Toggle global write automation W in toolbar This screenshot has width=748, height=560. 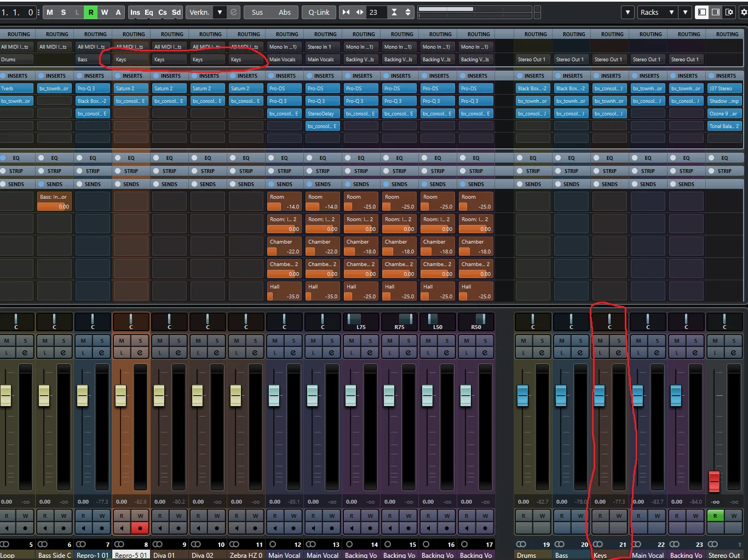(105, 12)
